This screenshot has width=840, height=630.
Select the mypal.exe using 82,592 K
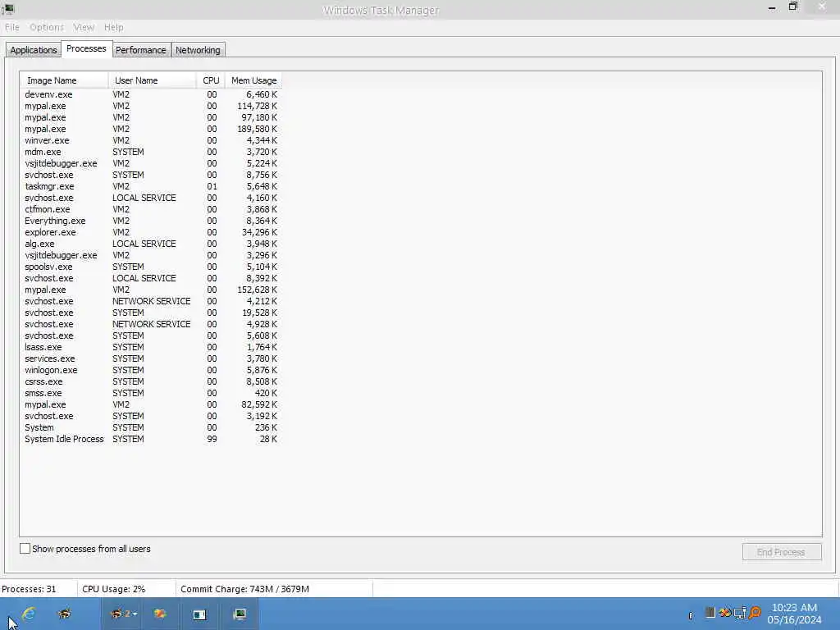pyautogui.click(x=151, y=404)
